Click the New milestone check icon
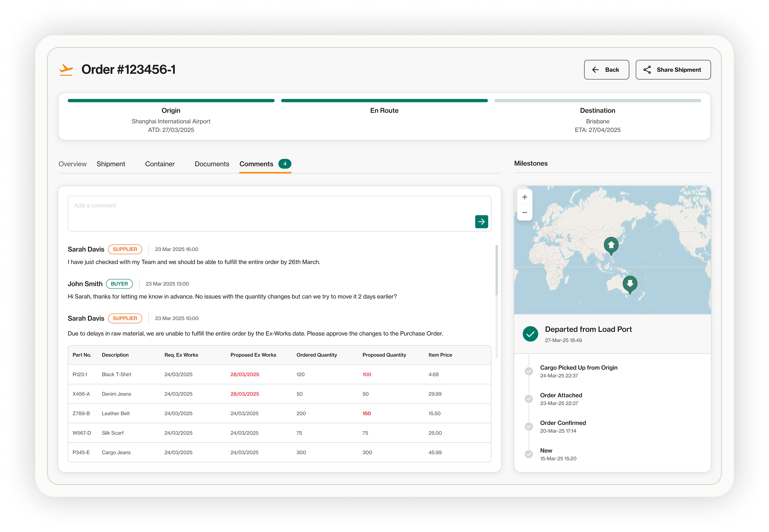The image size is (769, 532). tap(529, 454)
